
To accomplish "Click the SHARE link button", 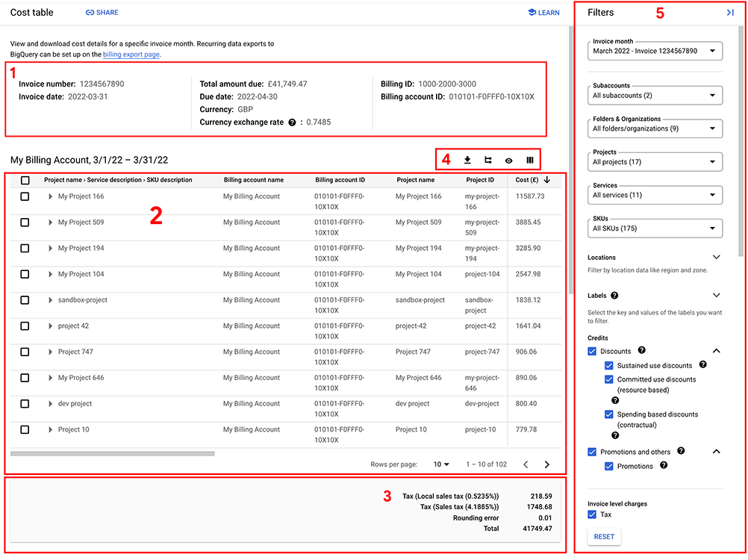I will click(102, 13).
